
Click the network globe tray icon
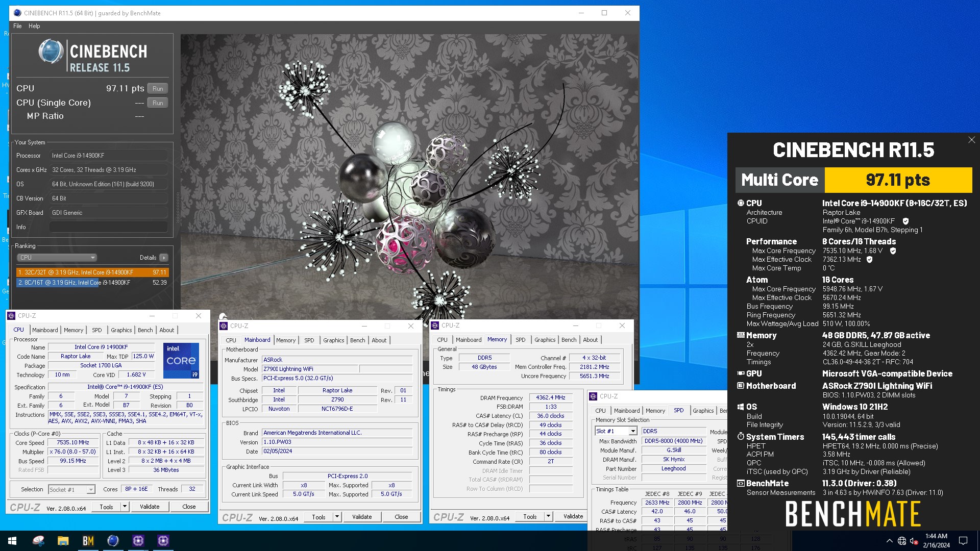coord(902,541)
